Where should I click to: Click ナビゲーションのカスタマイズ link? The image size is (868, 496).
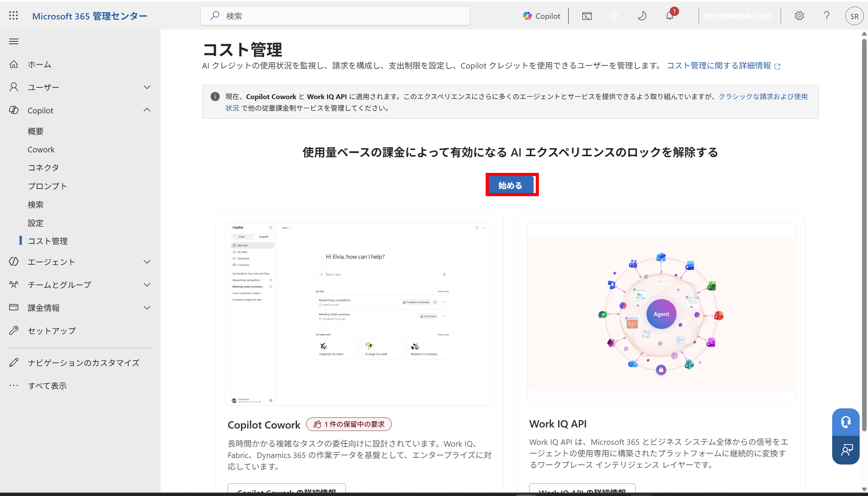coord(83,362)
